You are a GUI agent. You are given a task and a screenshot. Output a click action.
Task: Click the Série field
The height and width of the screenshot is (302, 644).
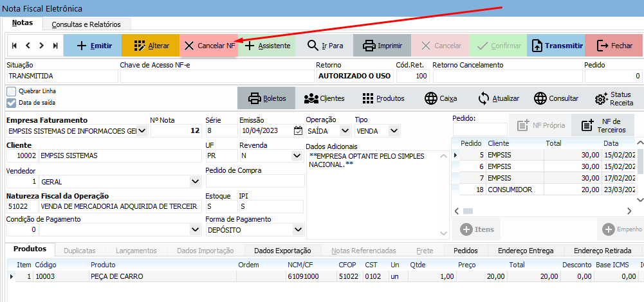(221, 131)
